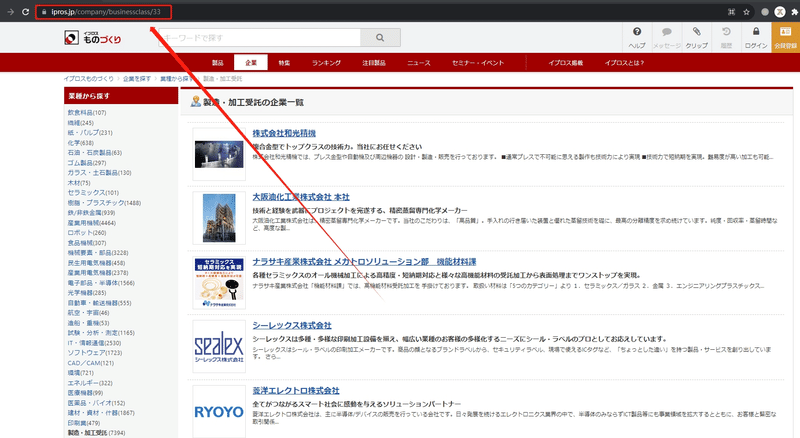Open CAD/CAM(121) category
The height and width of the screenshot is (438, 800).
[91, 363]
